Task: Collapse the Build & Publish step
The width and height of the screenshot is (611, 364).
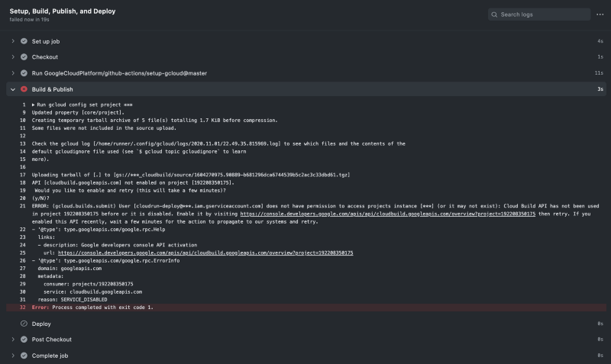Action: [x=13, y=89]
